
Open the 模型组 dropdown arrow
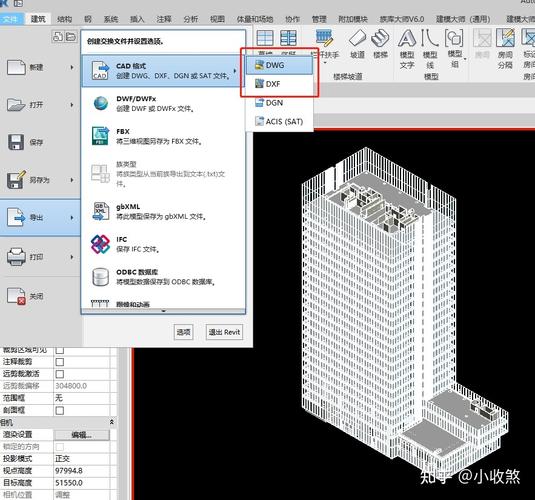click(x=465, y=59)
